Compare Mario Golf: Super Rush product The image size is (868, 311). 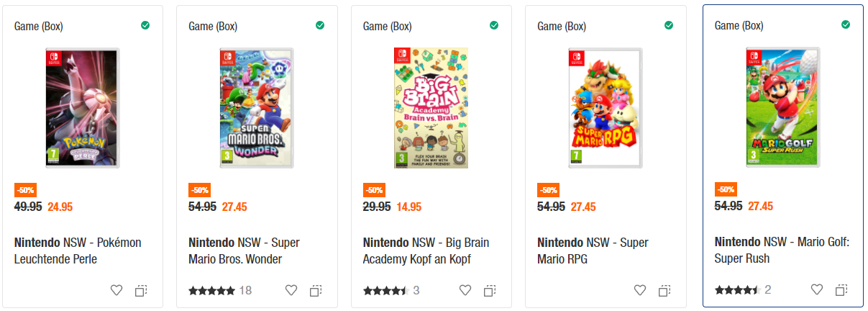(841, 290)
